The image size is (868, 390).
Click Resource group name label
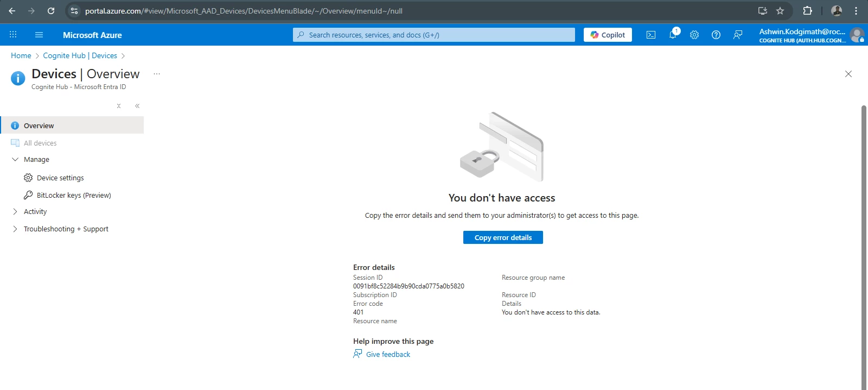pos(533,278)
